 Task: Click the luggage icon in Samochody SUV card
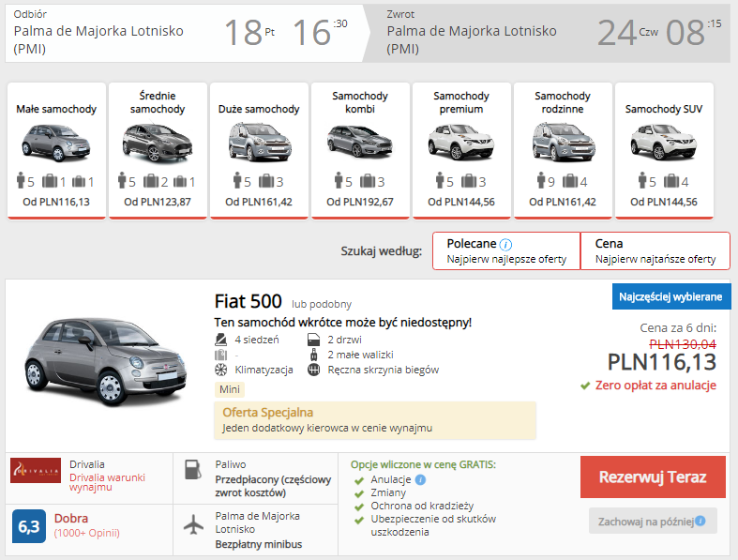pyautogui.click(x=671, y=181)
